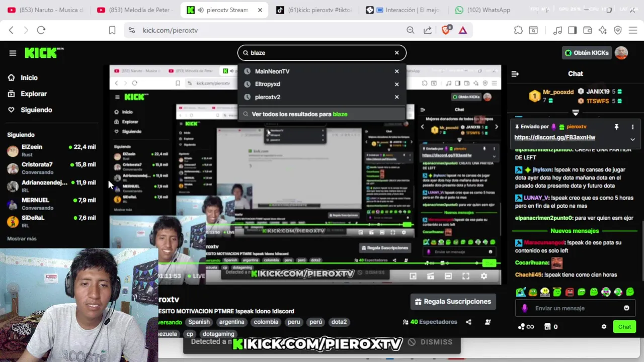Open the Kick hamburger menu

[x=13, y=53]
